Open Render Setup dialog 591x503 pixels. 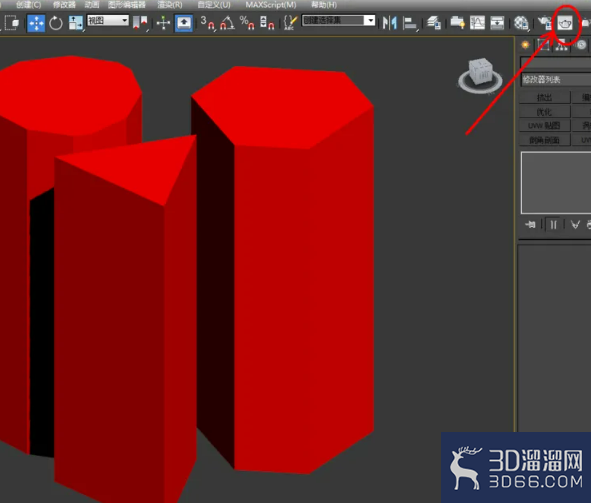(544, 23)
